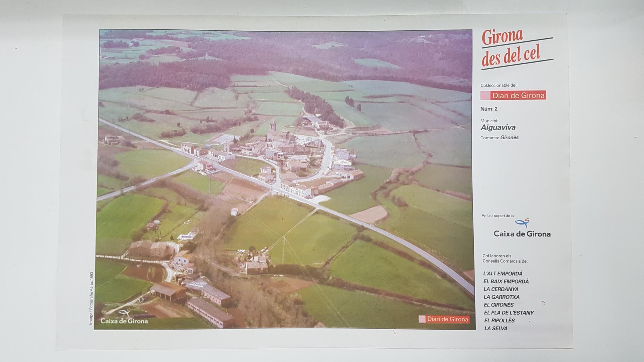644x362 pixels.
Task: Click 'EL BAIX EMPORDÀ' in the list
Action: click(506, 281)
